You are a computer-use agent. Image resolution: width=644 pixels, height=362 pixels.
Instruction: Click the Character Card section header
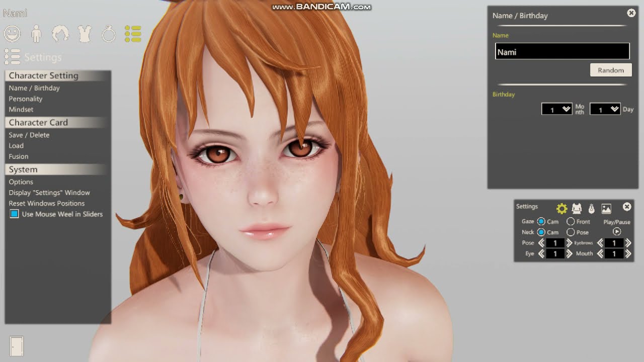click(x=58, y=122)
